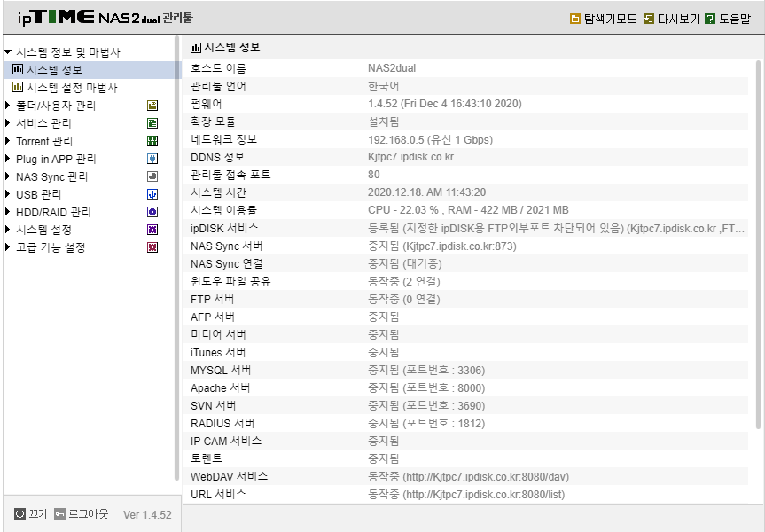Expand the Plug-in APP 관리 arrow
765x532 pixels.
(x=7, y=159)
